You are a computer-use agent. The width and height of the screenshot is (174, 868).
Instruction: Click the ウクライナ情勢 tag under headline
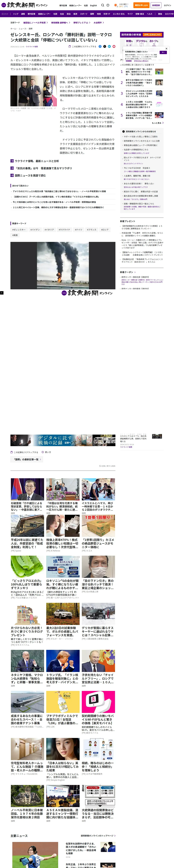coord(32,46)
